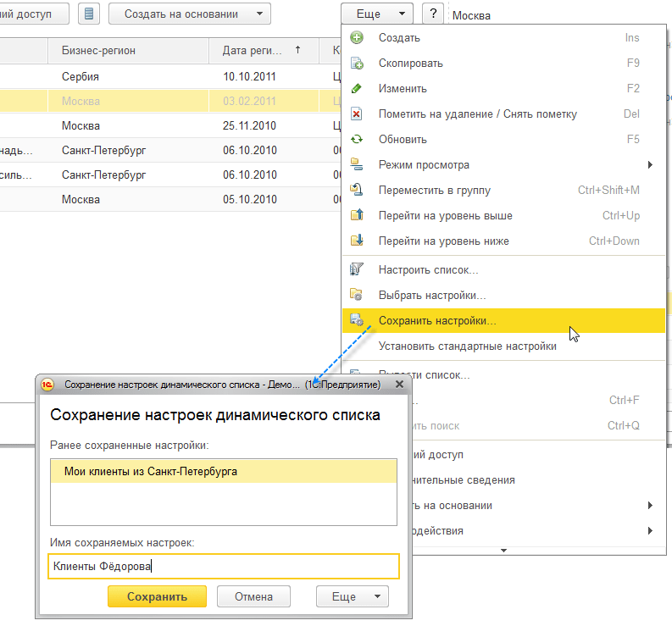
Task: Expand the 'на основании' submenu arrow
Action: tap(650, 505)
